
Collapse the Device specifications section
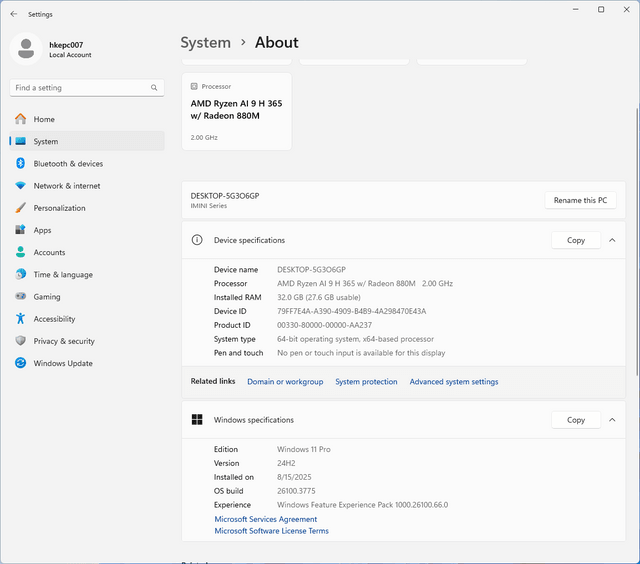612,240
